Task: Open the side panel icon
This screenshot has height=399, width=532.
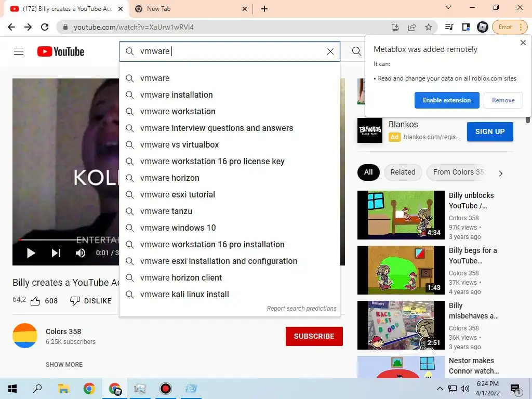Action: (x=465, y=27)
